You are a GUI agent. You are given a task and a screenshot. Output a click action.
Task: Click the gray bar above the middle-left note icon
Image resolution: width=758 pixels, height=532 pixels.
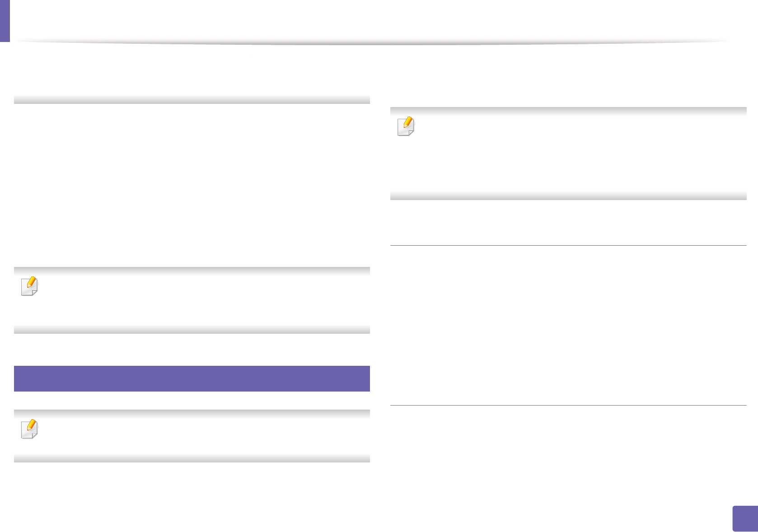(x=192, y=271)
